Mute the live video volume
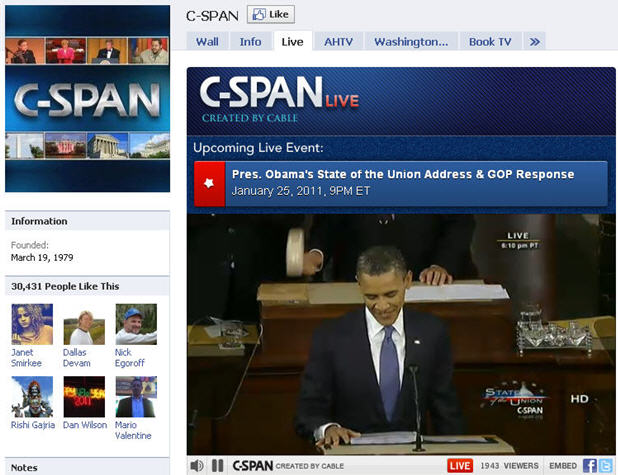The image size is (618, 475). point(197,465)
